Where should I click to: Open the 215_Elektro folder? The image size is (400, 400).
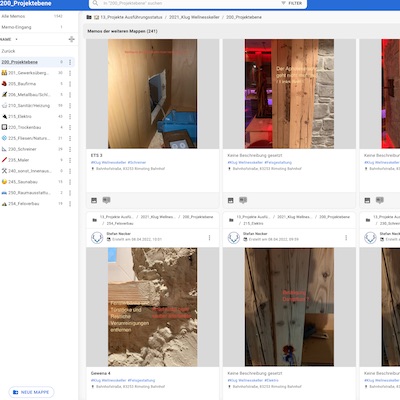(20, 116)
